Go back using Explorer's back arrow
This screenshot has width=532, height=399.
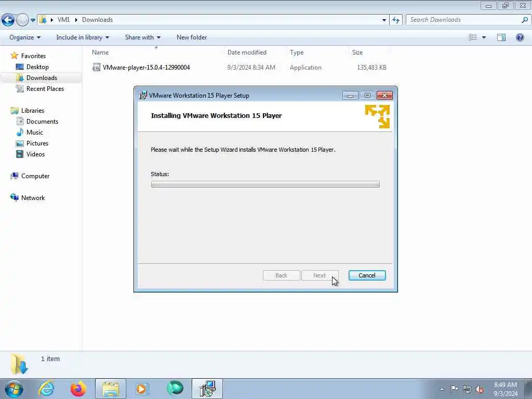click(x=8, y=20)
